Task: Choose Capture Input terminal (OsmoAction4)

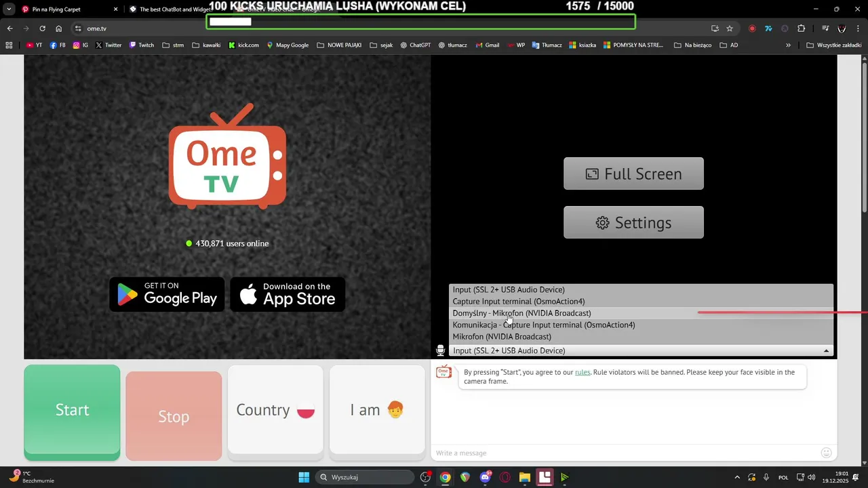Action: [x=641, y=302]
